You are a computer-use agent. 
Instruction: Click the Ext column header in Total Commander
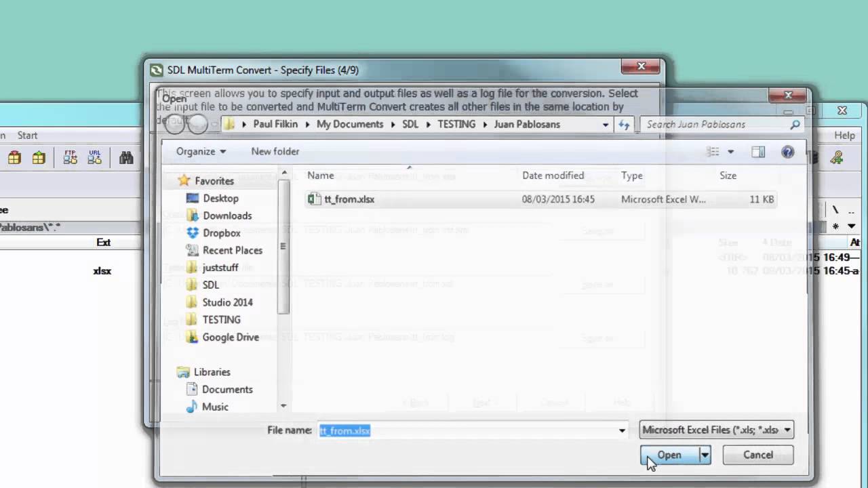coord(103,242)
